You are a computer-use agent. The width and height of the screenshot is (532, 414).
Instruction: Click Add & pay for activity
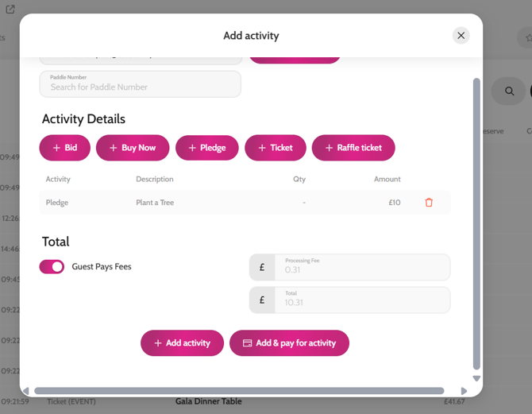(289, 343)
